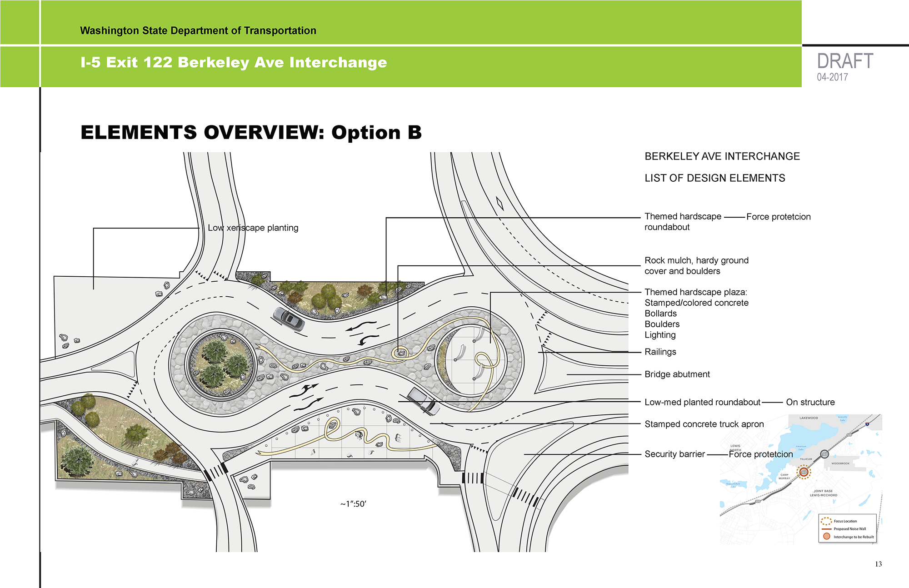
Task: Click the dotted Focus Location legend symbol
Action: click(x=826, y=521)
